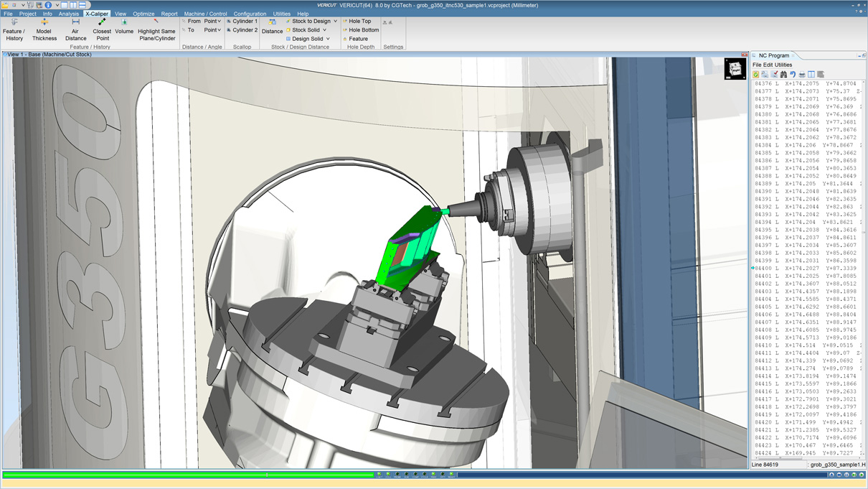Open the To Point dropdown
Viewport: 868px width, 489px height.
click(212, 30)
